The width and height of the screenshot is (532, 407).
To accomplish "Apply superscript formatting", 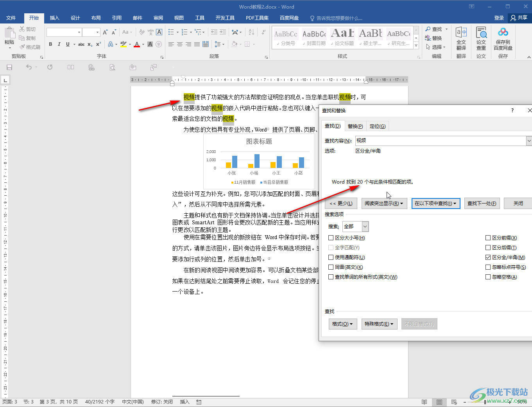I will (x=99, y=44).
